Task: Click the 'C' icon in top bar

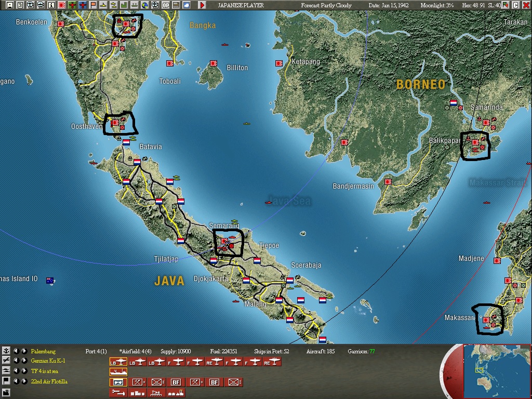Action: pyautogui.click(x=516, y=5)
